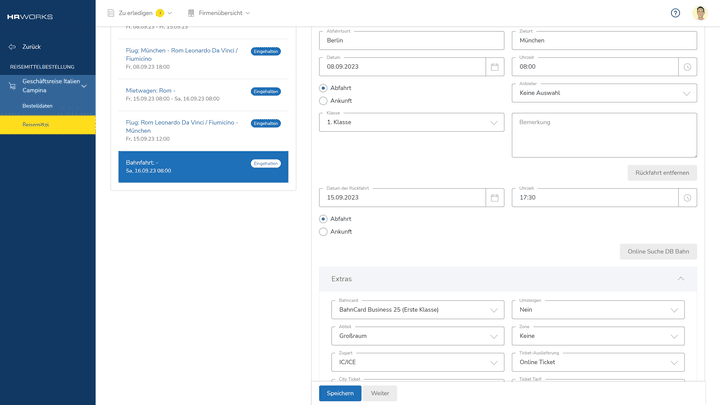Image resolution: width=720 pixels, height=405 pixels.
Task: Click the Zurück back arrow icon
Action: click(x=12, y=47)
